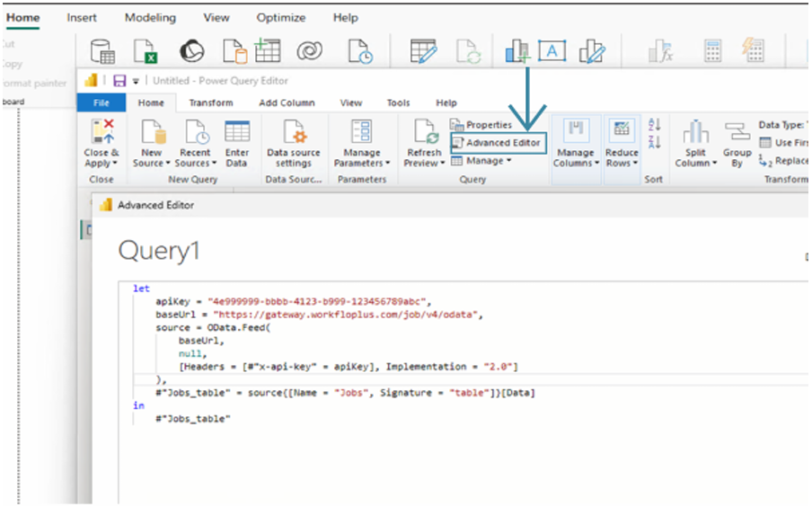Click the Quick measure calculator icon
Screen dimensions: 812x507
[712, 51]
